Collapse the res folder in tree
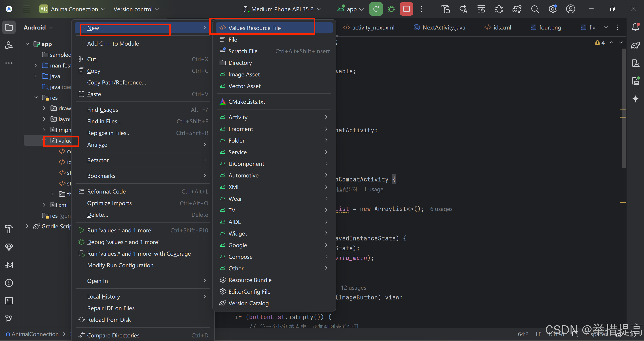The width and height of the screenshot is (644, 341). 36,98
